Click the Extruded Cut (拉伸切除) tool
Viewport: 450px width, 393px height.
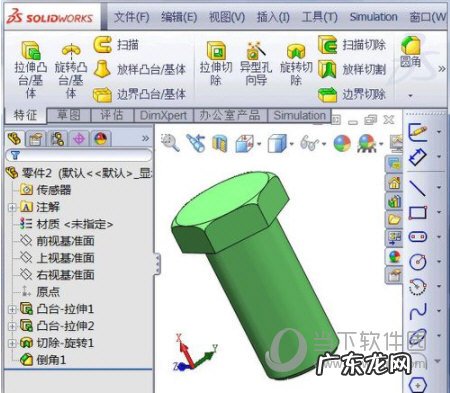click(216, 63)
